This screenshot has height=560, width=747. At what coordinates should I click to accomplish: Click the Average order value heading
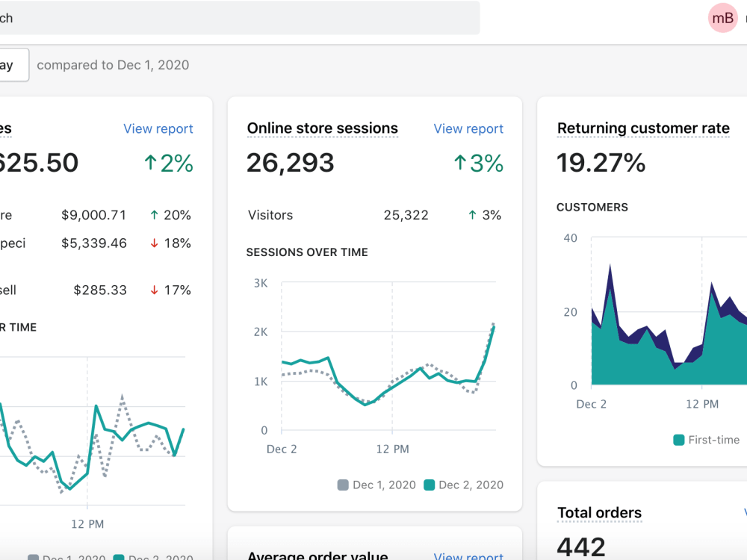pyautogui.click(x=317, y=556)
